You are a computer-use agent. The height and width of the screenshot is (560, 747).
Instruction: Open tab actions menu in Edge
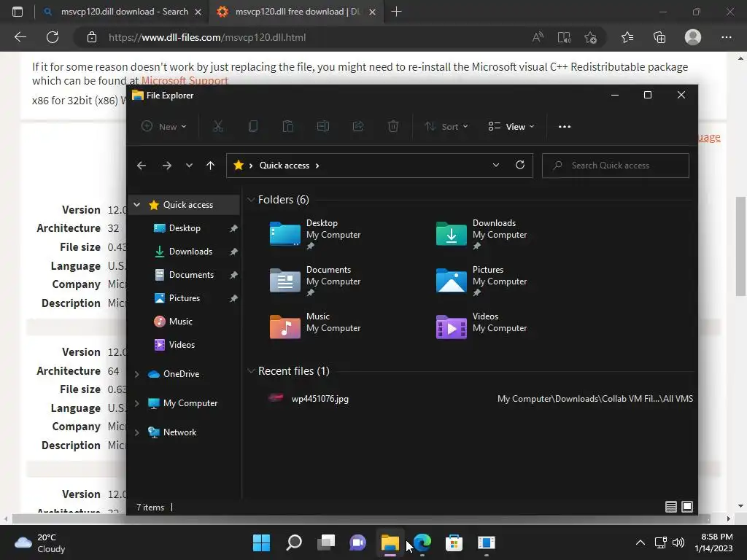18,12
